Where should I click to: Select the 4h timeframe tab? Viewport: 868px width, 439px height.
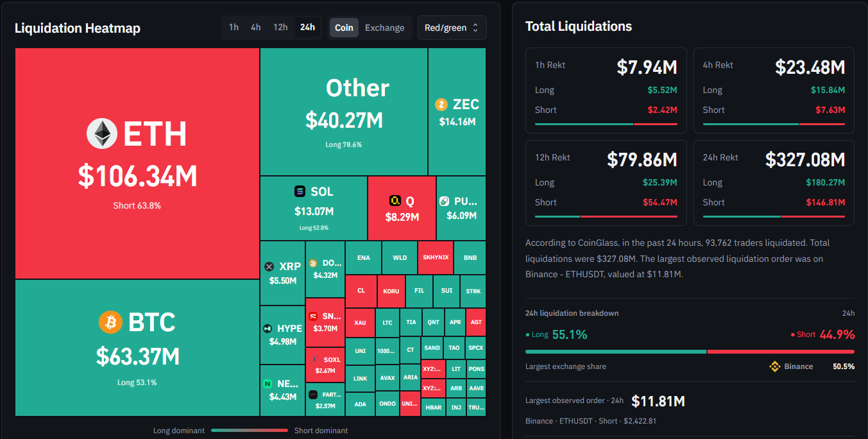(x=256, y=27)
